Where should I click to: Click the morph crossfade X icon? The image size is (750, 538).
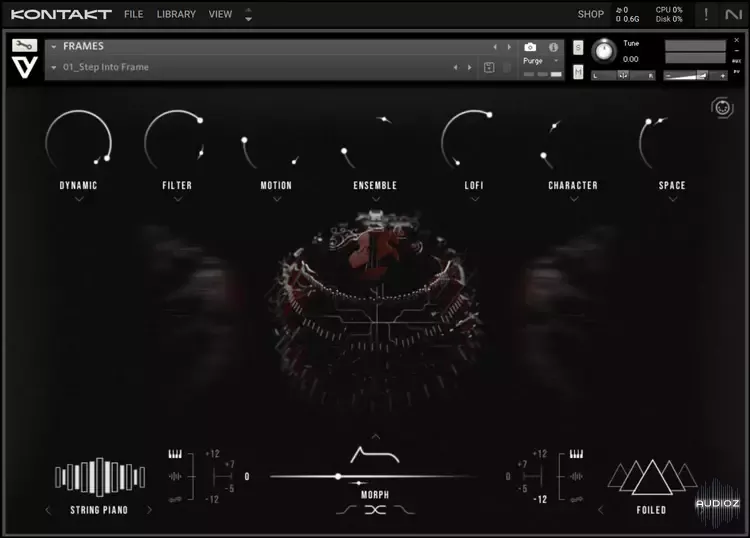375,510
